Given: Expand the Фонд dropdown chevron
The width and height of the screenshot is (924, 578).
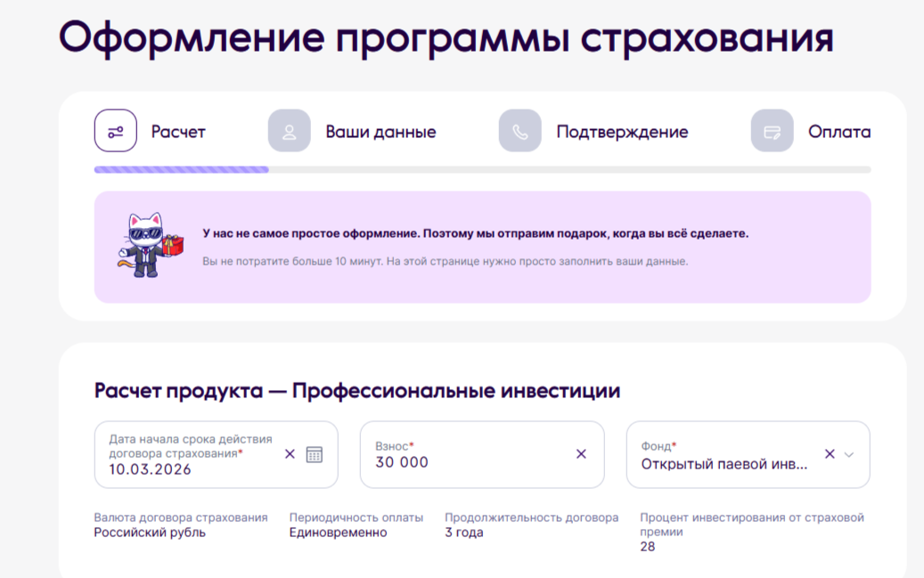Looking at the screenshot, I should click(849, 454).
